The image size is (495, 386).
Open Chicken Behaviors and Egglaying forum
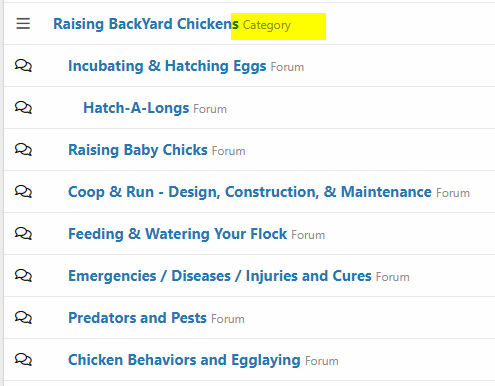point(184,360)
